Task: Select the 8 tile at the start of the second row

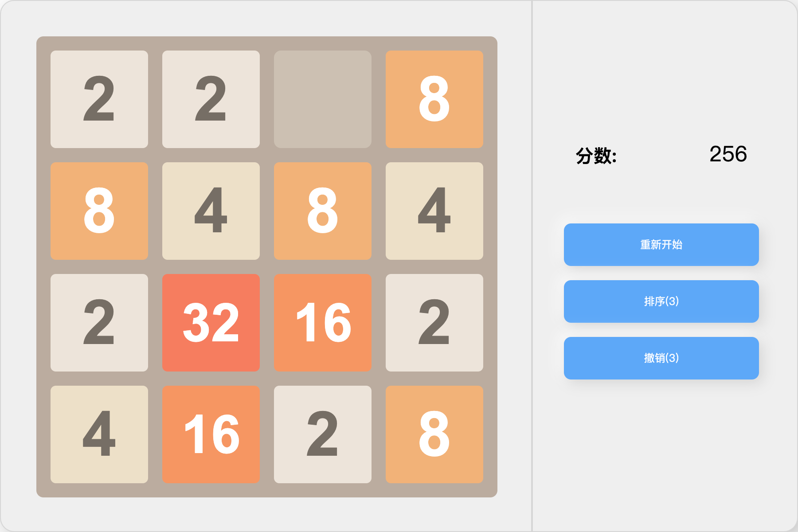Action: (99, 211)
